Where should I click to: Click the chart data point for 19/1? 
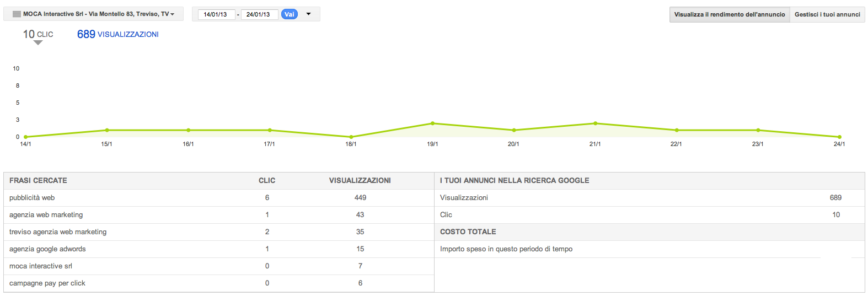point(432,123)
